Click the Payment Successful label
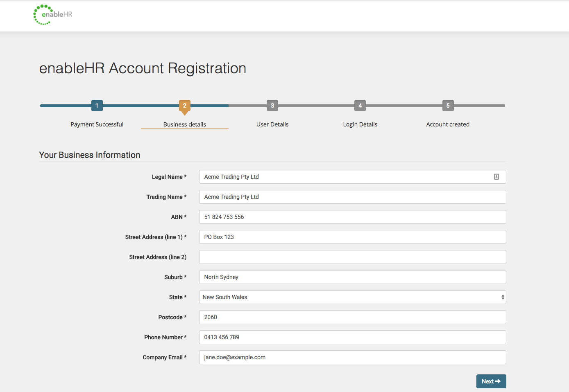The width and height of the screenshot is (569, 392). click(x=97, y=124)
